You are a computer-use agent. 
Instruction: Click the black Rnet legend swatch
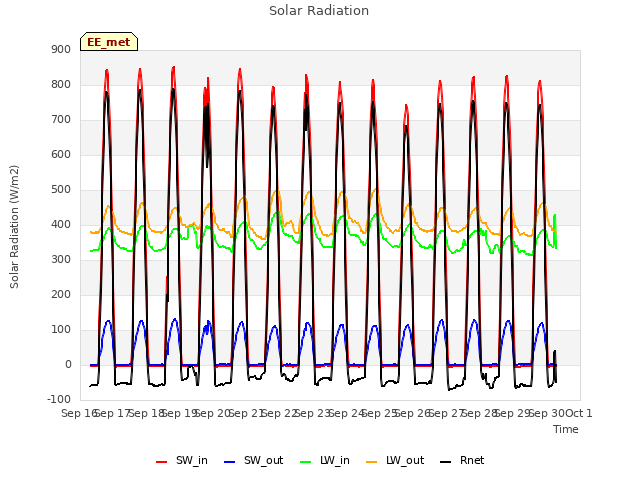coord(445,462)
